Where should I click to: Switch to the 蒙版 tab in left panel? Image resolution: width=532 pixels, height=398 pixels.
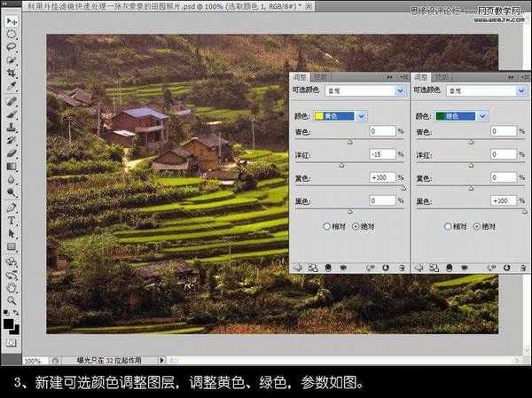[322, 77]
